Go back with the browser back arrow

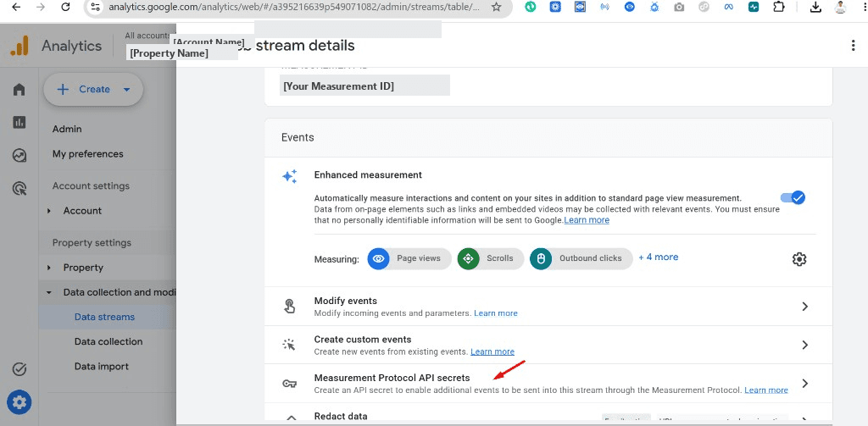click(x=16, y=7)
